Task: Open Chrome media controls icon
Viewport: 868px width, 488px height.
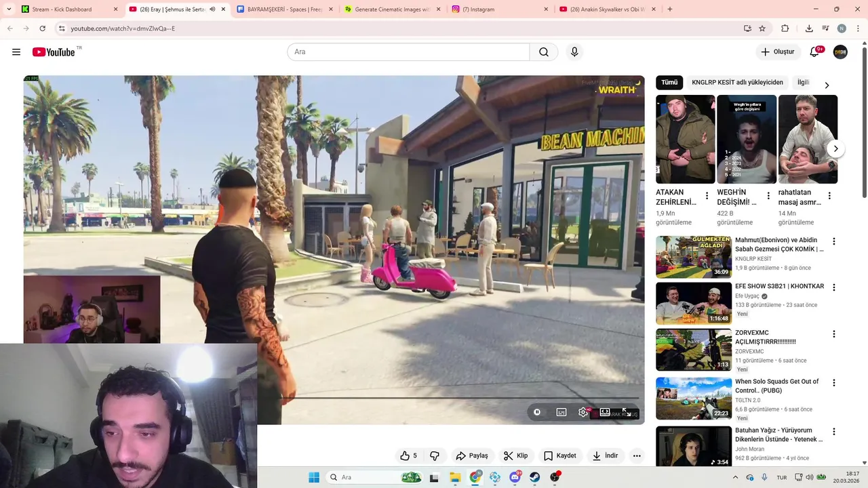Action: [x=825, y=28]
